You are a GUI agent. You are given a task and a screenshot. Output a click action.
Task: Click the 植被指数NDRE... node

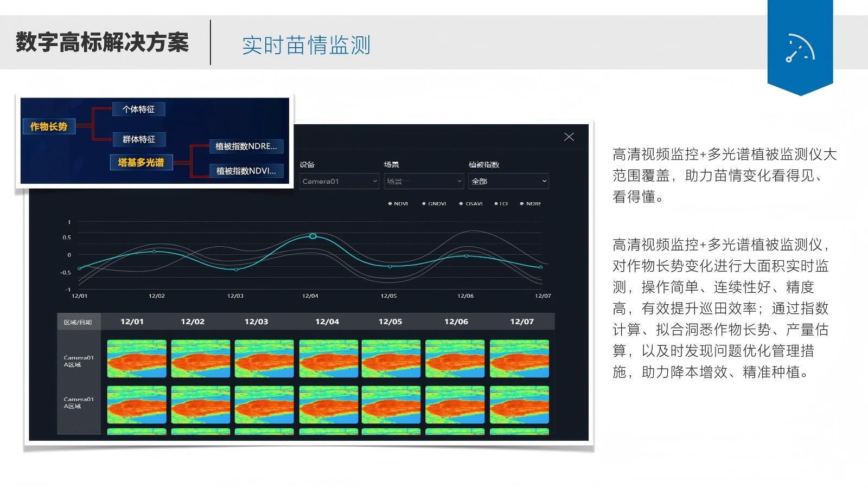click(246, 146)
